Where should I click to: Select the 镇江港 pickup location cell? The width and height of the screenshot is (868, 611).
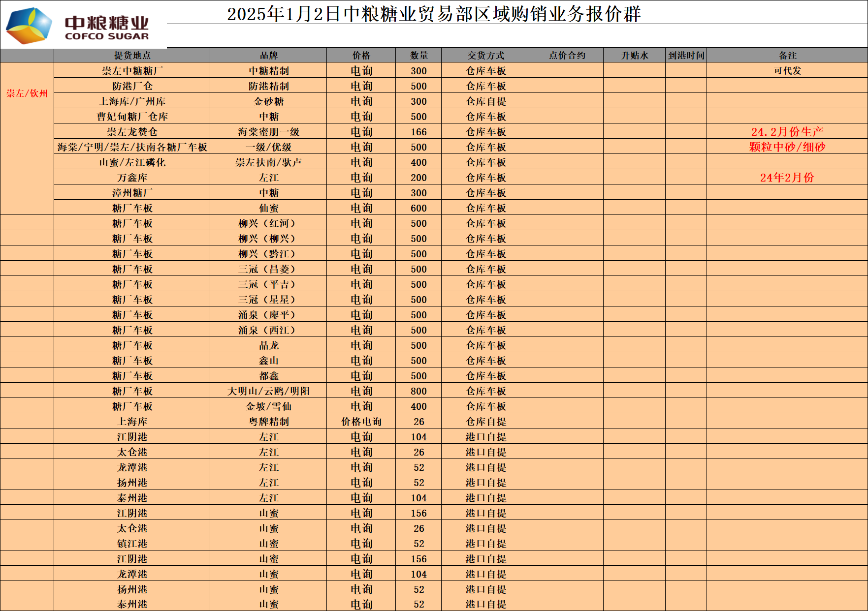point(132,544)
